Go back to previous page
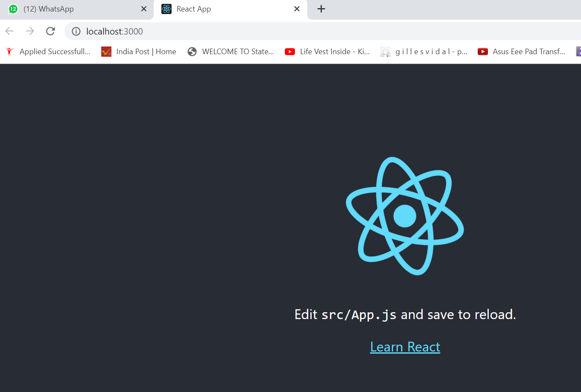 click(9, 31)
